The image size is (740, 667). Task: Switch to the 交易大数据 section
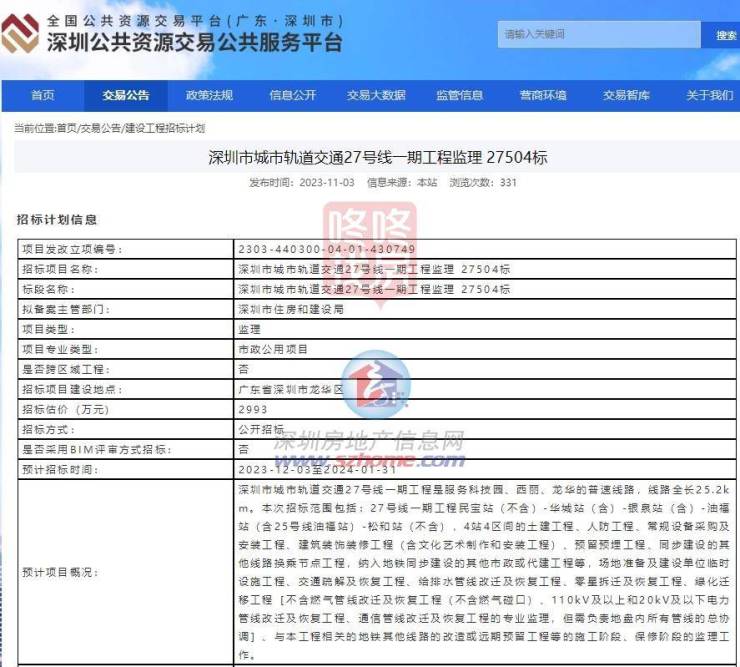376,95
